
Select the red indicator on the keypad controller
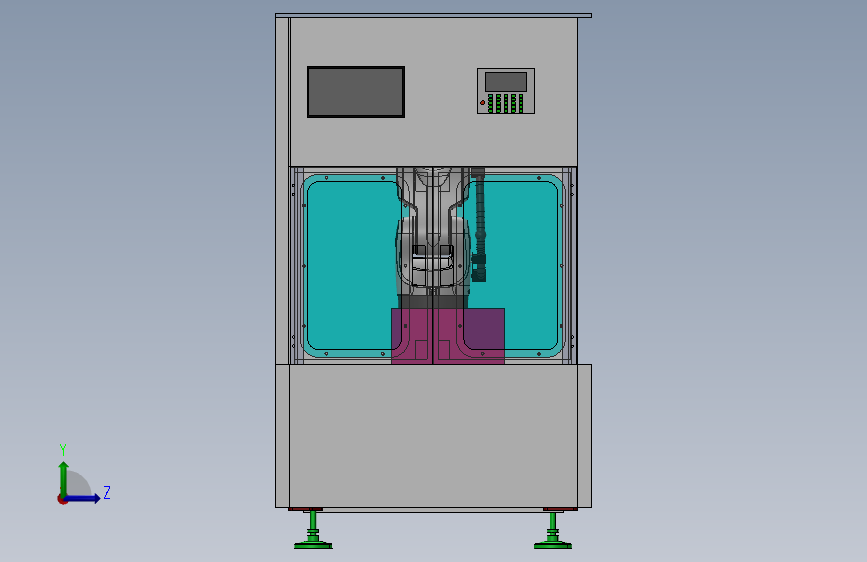pyautogui.click(x=482, y=103)
